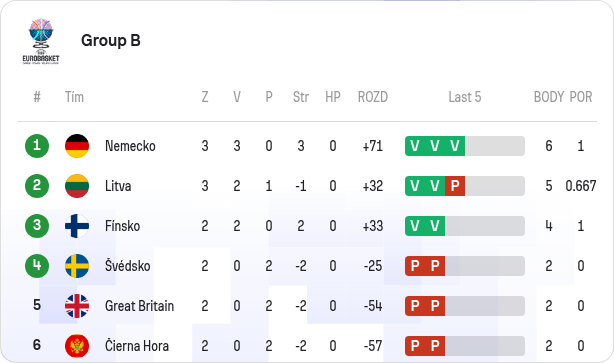This screenshot has height=363, width=614.
Task: Sort the table by the ROZD column
Action: click(x=373, y=97)
